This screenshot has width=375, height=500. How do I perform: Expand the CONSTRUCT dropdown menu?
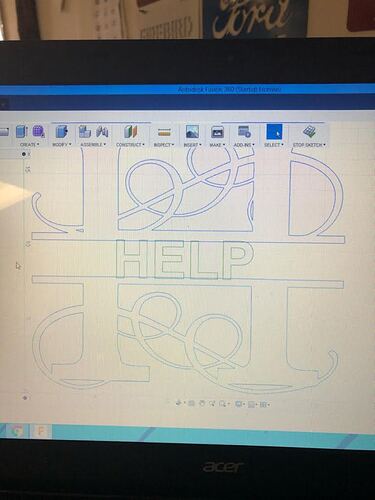[130, 145]
